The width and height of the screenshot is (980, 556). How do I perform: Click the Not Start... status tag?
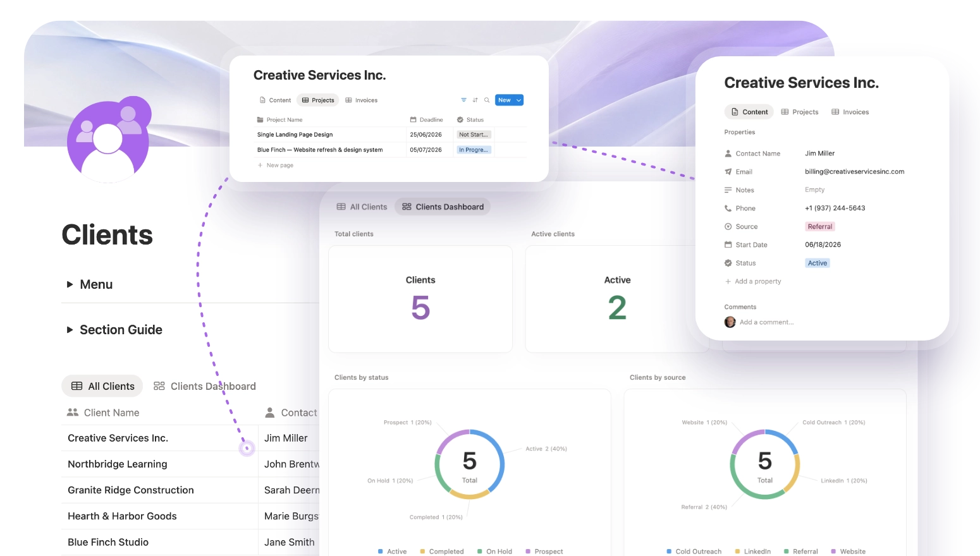[x=474, y=135]
